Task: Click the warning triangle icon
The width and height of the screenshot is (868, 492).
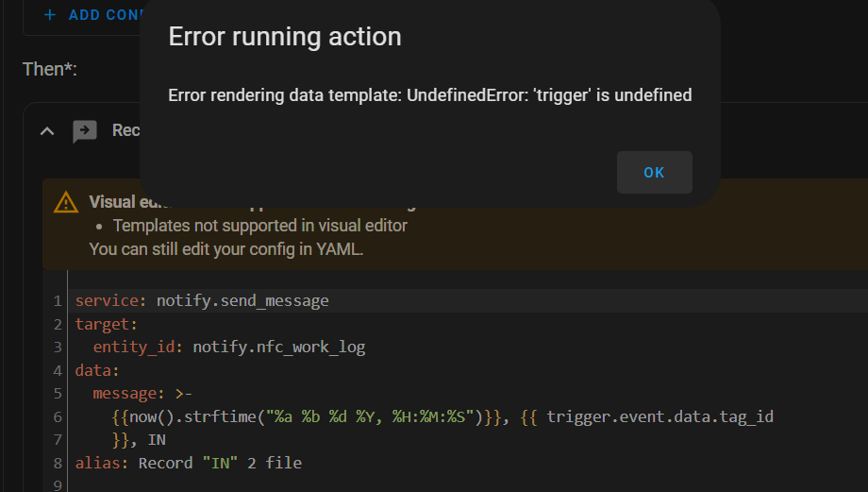Action: (66, 202)
